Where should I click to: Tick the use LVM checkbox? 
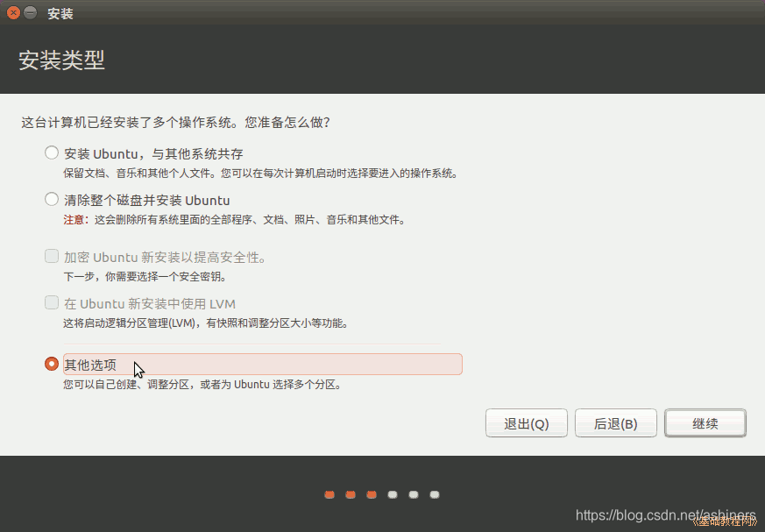[52, 302]
